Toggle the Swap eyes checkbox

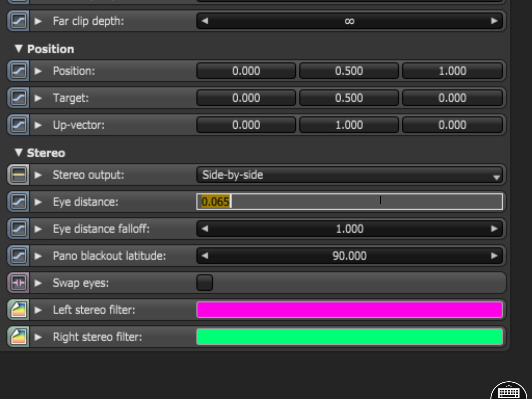pos(205,283)
